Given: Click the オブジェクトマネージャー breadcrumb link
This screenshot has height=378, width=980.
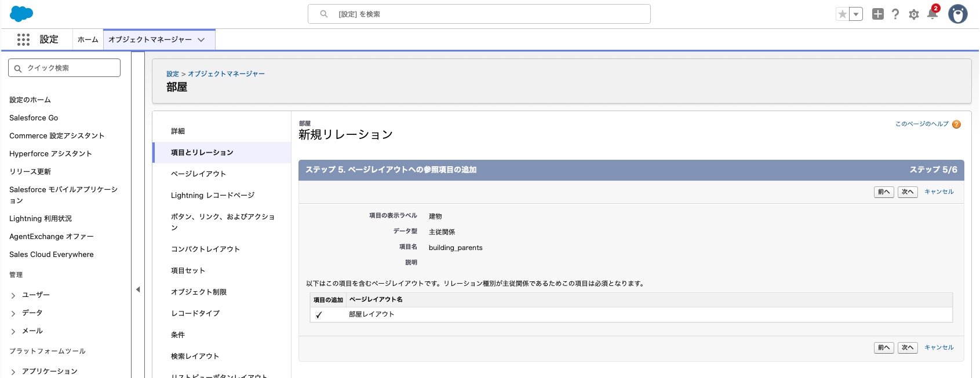Looking at the screenshot, I should 226,74.
